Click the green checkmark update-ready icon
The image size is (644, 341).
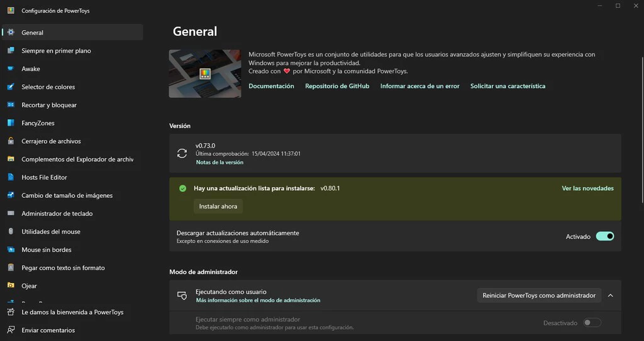183,188
